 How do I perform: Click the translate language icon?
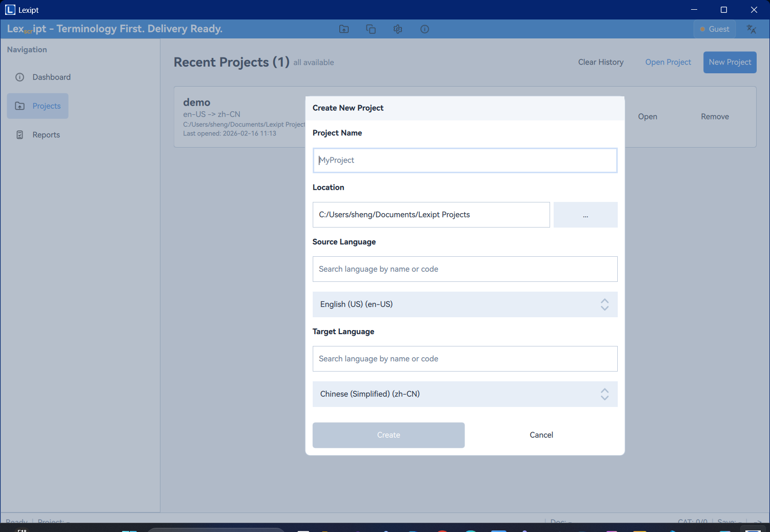click(x=752, y=29)
